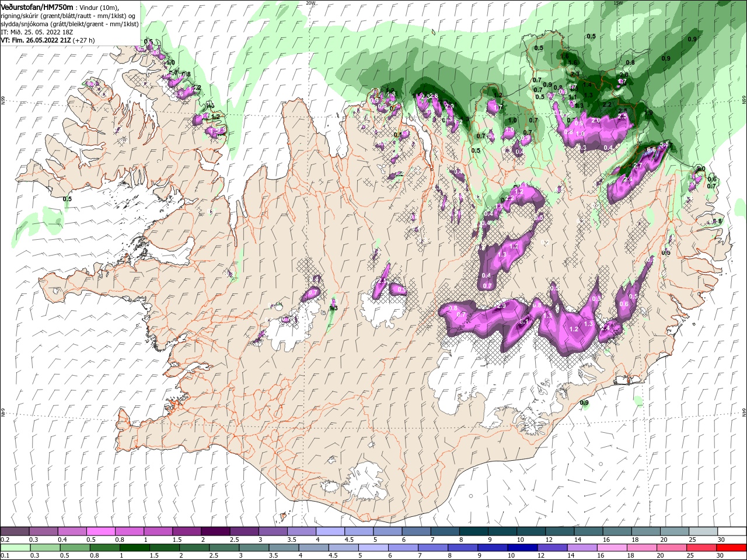Pick the snow legend swatch between 3 and 3.5

click(x=273, y=531)
